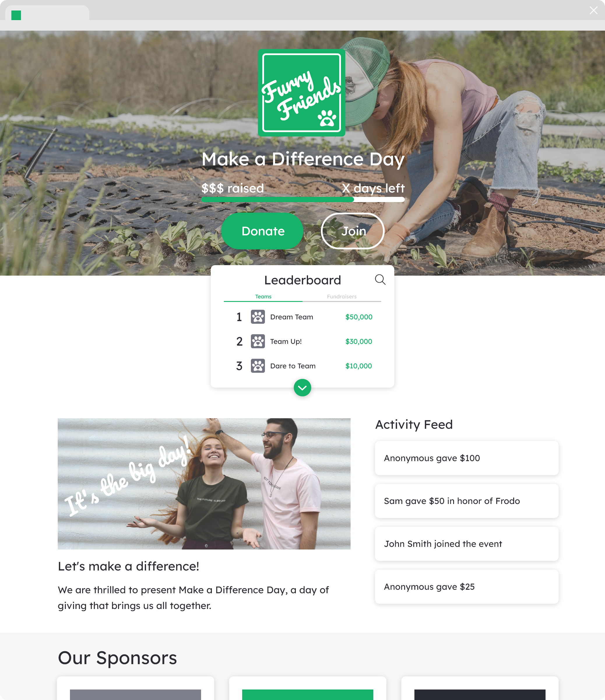Switch to the Fundraisers tab
This screenshot has width=605, height=700.
tap(342, 297)
